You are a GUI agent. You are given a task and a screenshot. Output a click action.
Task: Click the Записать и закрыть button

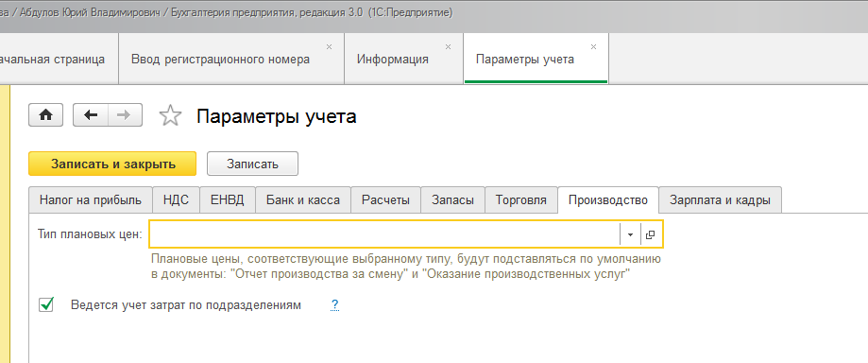[x=112, y=164]
